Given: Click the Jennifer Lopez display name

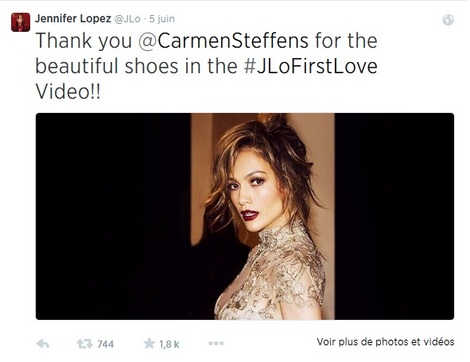Looking at the screenshot, I should click(73, 18).
